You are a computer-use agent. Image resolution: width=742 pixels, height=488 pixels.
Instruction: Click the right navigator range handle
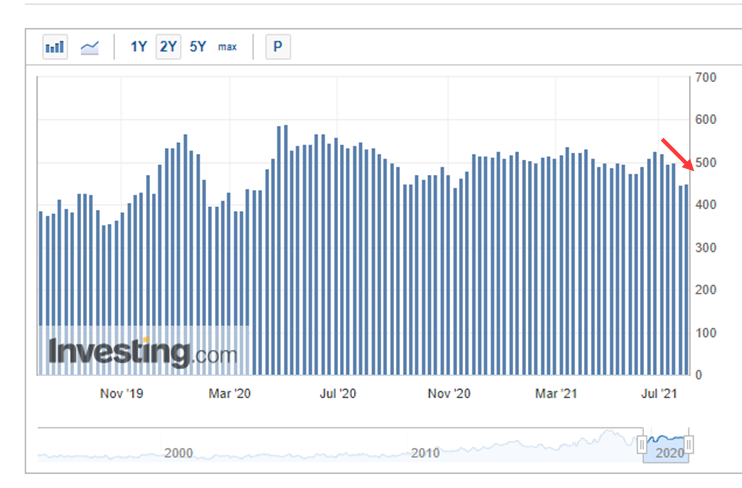click(688, 444)
